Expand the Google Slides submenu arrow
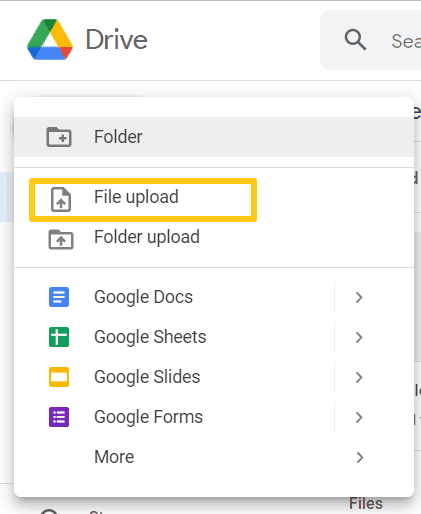Image resolution: width=421 pixels, height=514 pixels. tap(359, 377)
